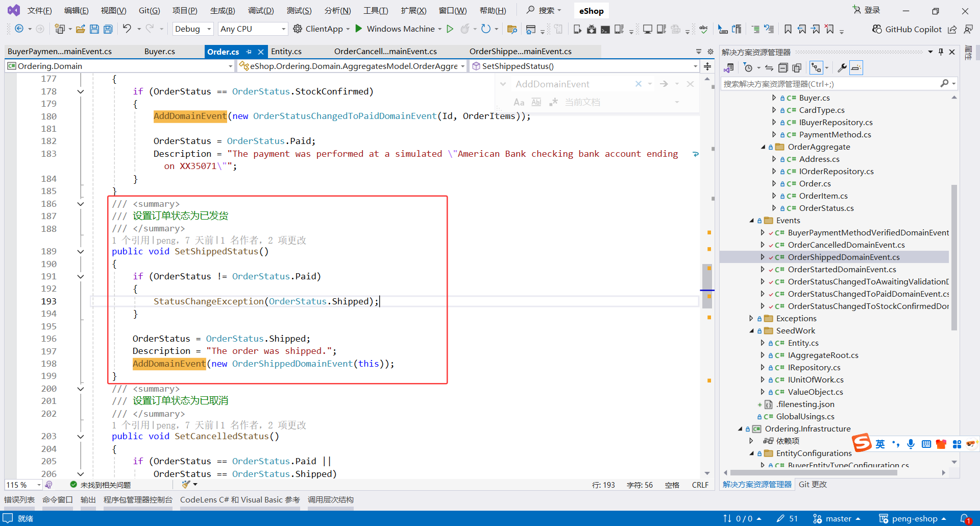Collapse the Events folder in Solution Explorer
This screenshot has height=526, width=980.
(x=751, y=221)
